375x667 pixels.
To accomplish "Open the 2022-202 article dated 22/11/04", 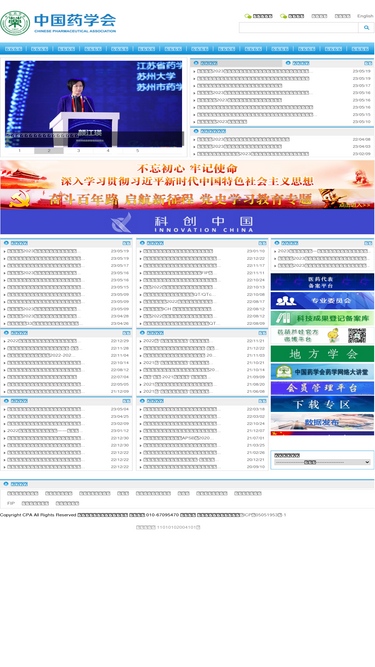I will 41,356.
